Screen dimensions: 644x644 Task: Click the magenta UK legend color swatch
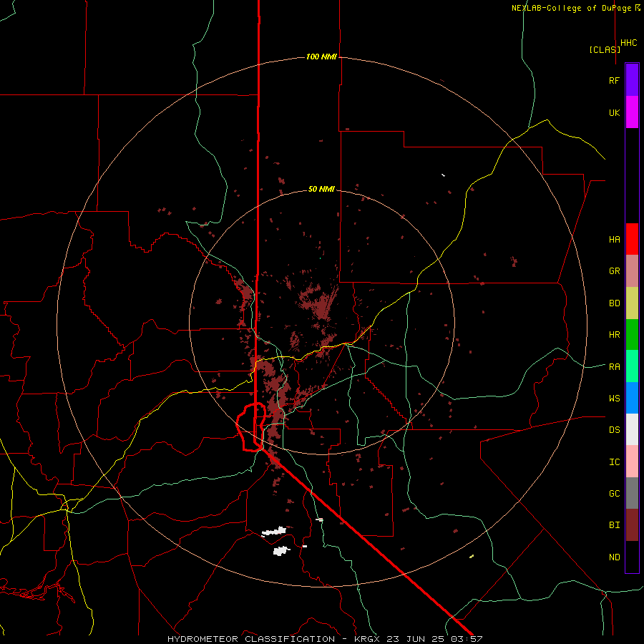tap(632, 112)
